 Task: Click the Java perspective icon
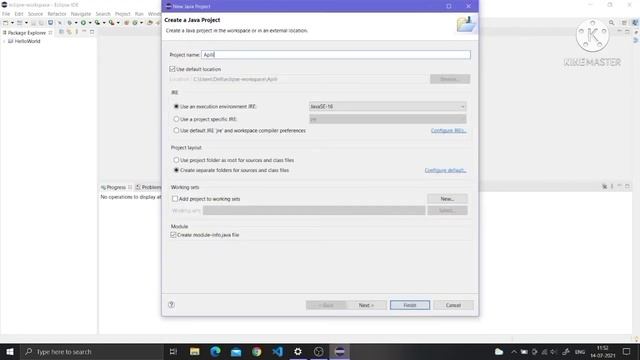click(x=635, y=22)
